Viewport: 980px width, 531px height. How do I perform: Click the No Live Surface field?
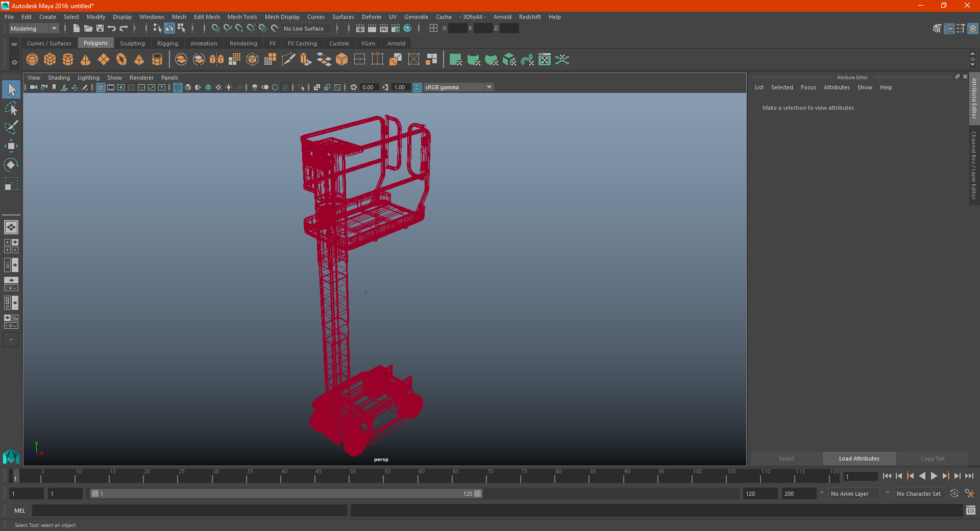point(307,29)
